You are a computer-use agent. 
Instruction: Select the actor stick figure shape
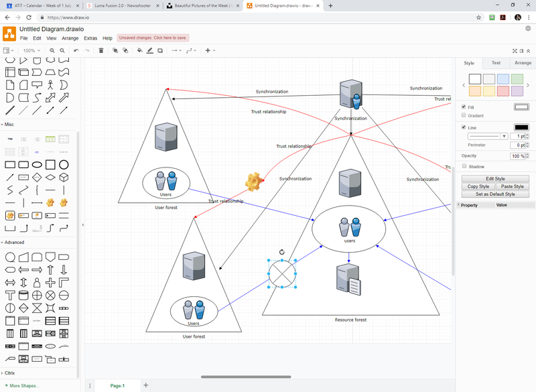point(50,84)
